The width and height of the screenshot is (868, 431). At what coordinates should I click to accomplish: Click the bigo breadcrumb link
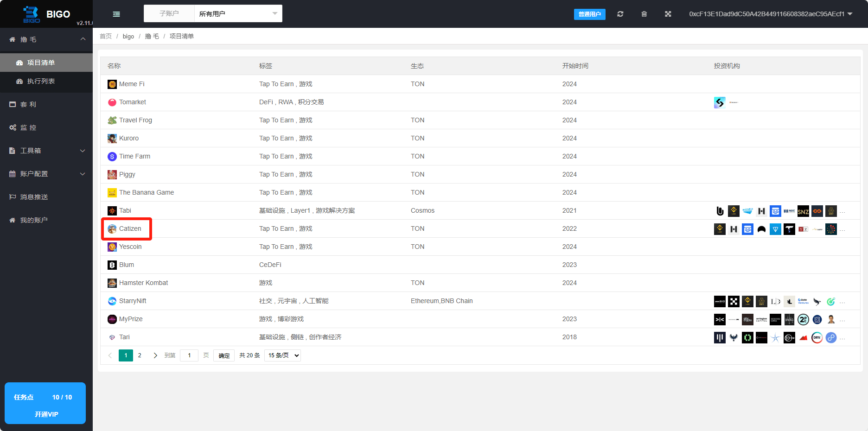pyautogui.click(x=128, y=36)
